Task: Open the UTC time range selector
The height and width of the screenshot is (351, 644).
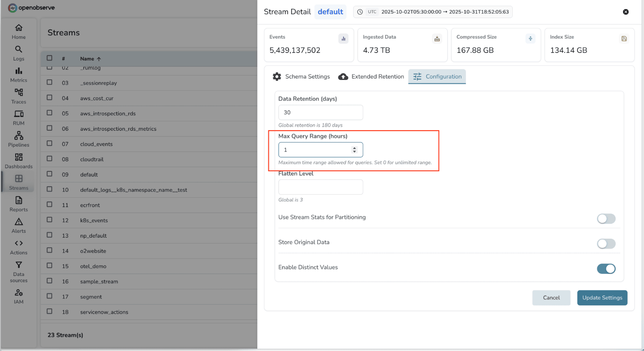Action: tap(433, 12)
